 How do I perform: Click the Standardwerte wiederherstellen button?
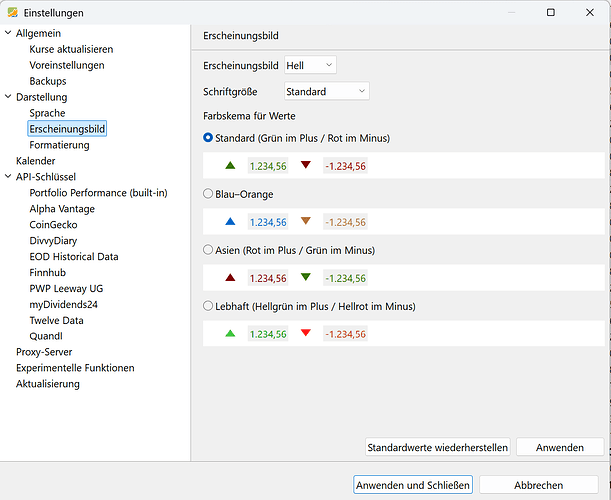(438, 447)
